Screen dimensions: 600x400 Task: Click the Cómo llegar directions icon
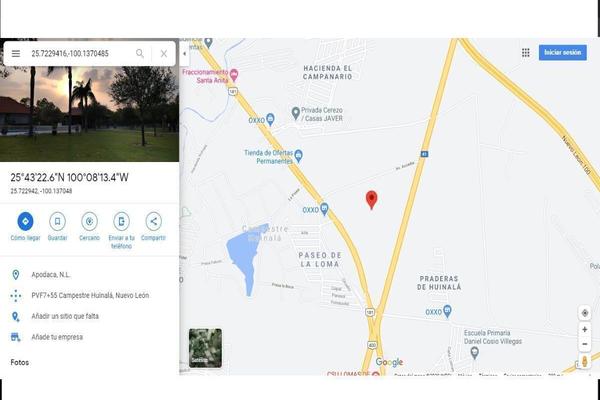tap(25, 221)
